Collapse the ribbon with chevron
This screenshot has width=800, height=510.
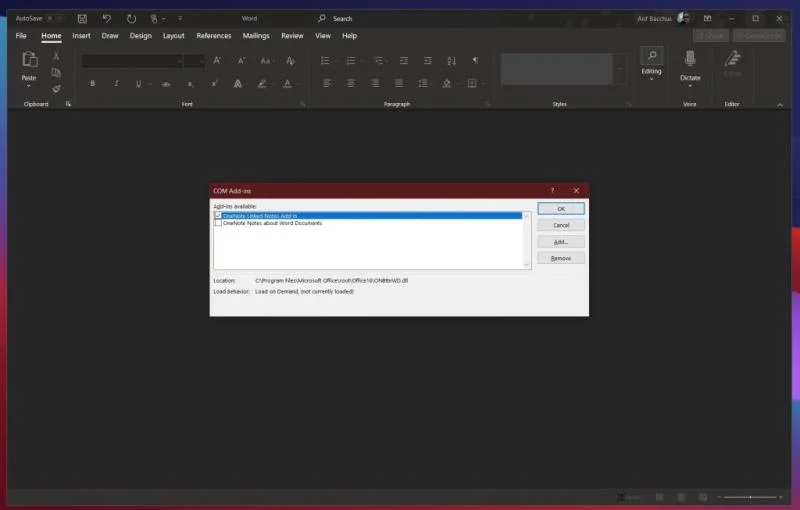click(780, 105)
